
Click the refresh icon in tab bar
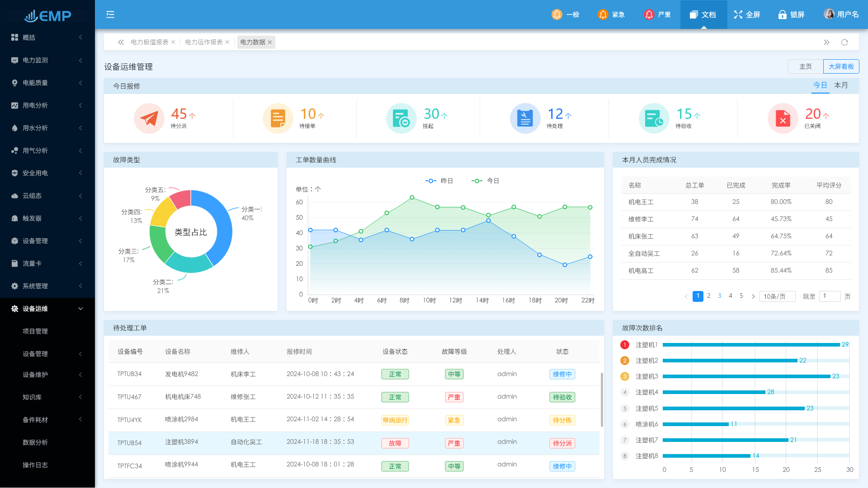844,42
